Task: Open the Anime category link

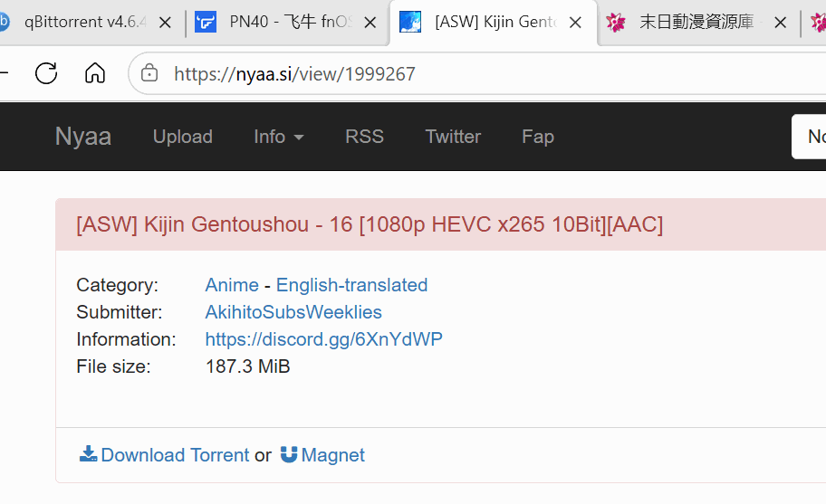Action: (232, 285)
